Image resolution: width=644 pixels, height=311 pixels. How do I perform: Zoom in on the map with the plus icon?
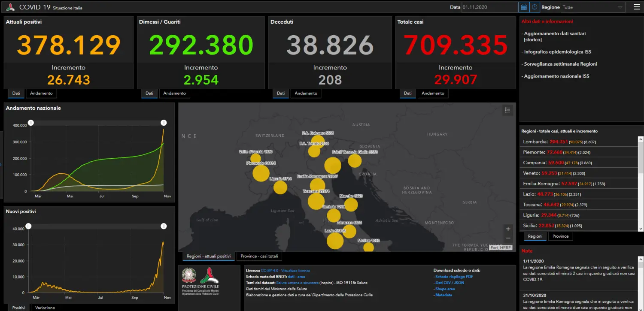click(x=508, y=229)
